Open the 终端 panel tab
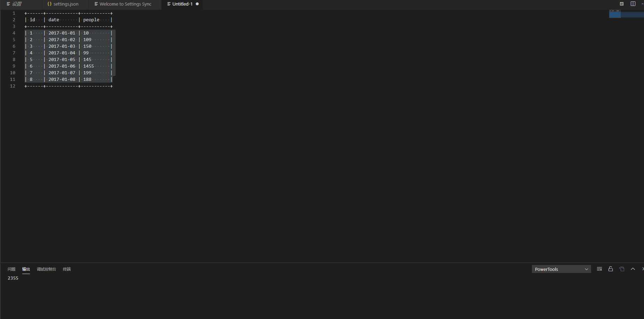 click(x=67, y=269)
